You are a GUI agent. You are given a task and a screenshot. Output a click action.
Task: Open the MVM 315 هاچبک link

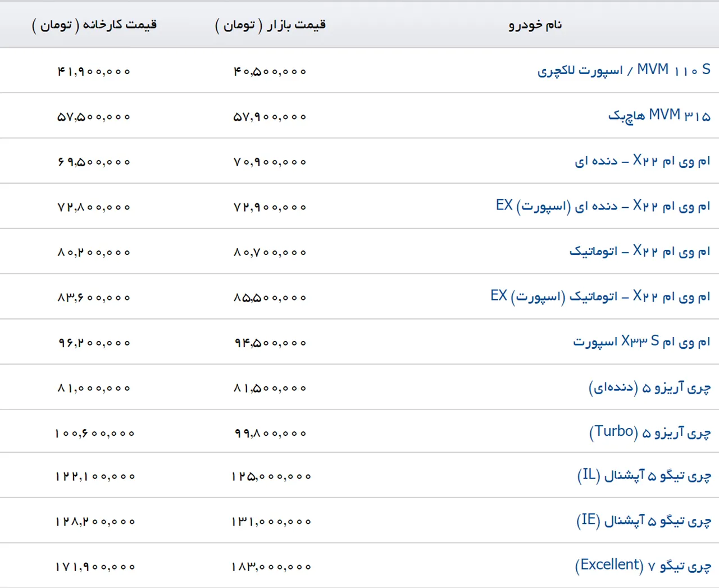659,116
